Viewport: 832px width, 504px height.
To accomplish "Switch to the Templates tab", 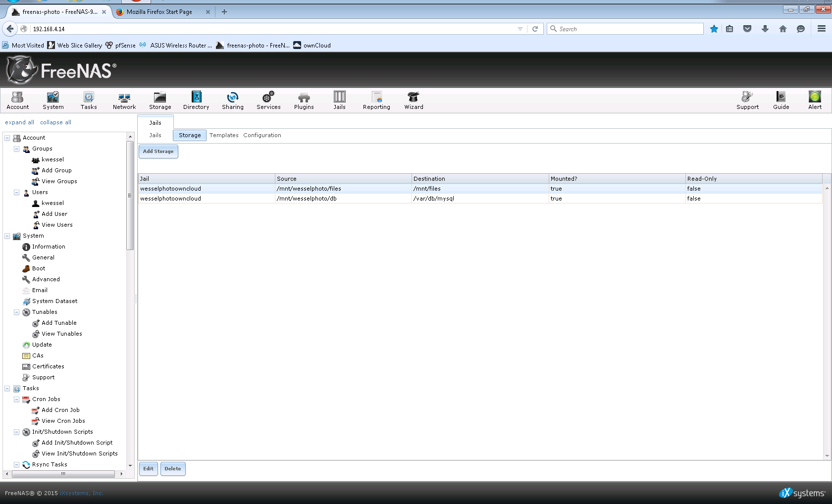I will click(224, 135).
